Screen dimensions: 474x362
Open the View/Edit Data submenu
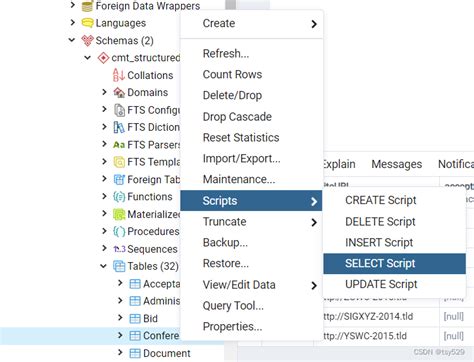point(251,285)
